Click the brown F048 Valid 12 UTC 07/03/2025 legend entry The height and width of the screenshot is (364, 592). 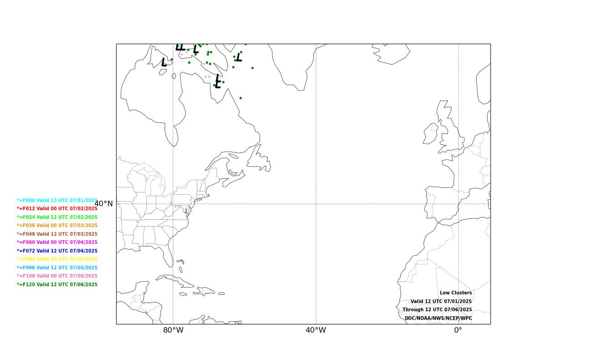click(57, 234)
